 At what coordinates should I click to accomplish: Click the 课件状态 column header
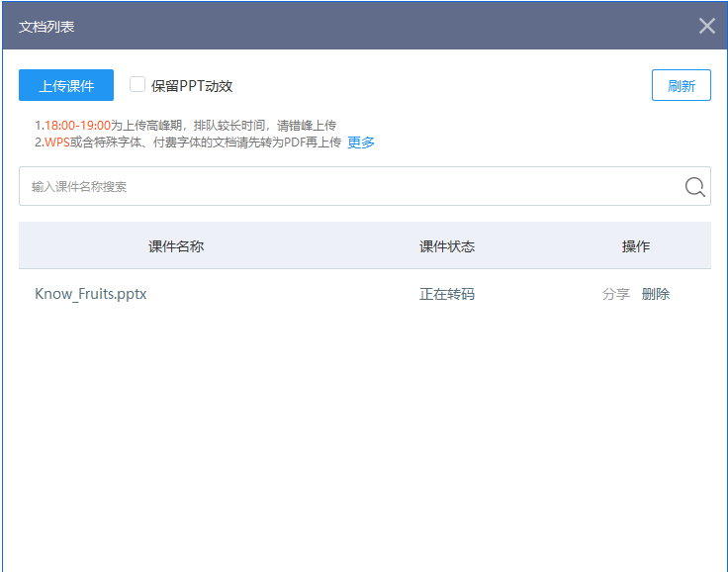click(447, 246)
